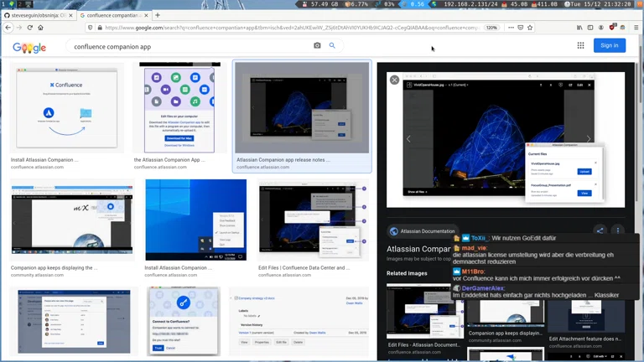Switch to the steveseguin/obsninja tab
Viewport: 644px width, 362px height.
click(38, 15)
